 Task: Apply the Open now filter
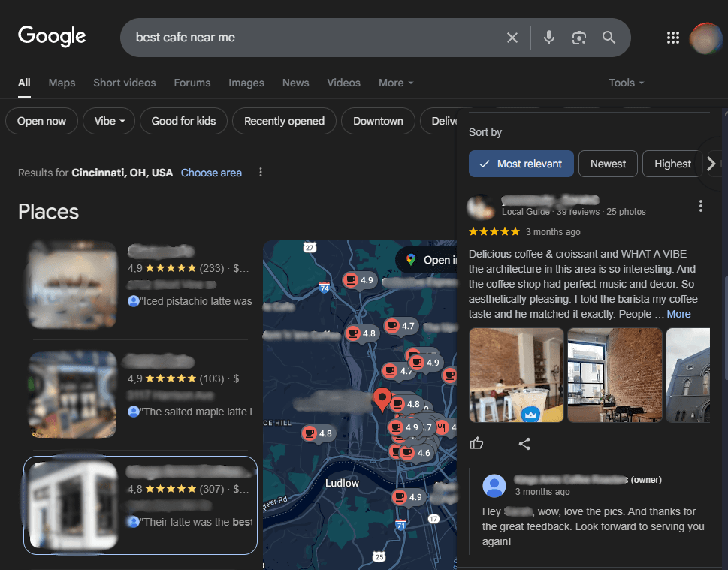tap(41, 121)
